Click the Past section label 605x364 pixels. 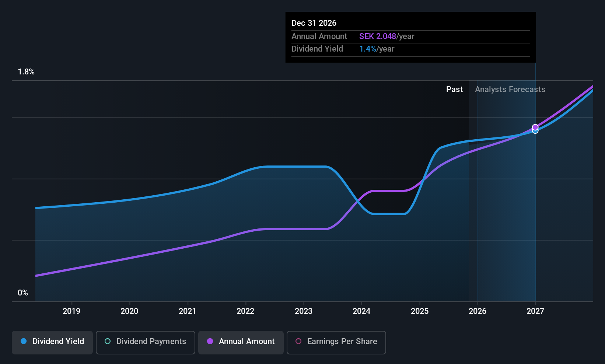[x=454, y=90]
